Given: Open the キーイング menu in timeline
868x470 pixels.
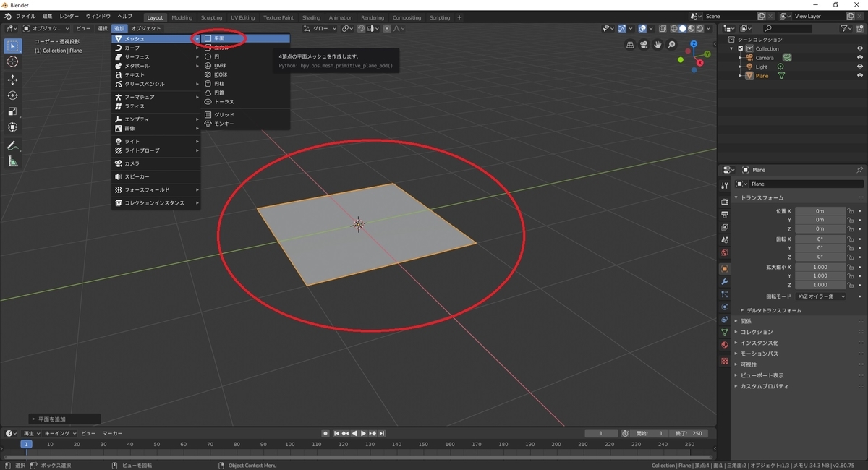Looking at the screenshot, I should pyautogui.click(x=60, y=433).
